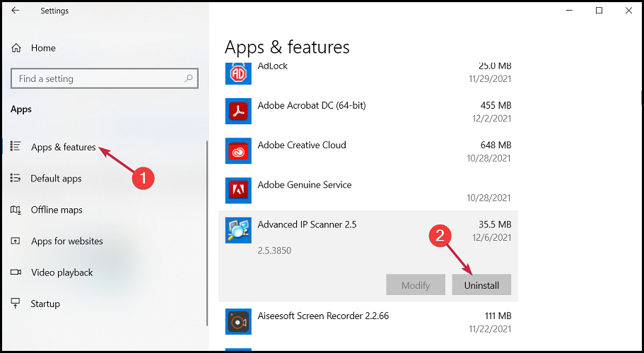The height and width of the screenshot is (353, 644).
Task: Click the Video playback camera icon
Action: coord(16,273)
